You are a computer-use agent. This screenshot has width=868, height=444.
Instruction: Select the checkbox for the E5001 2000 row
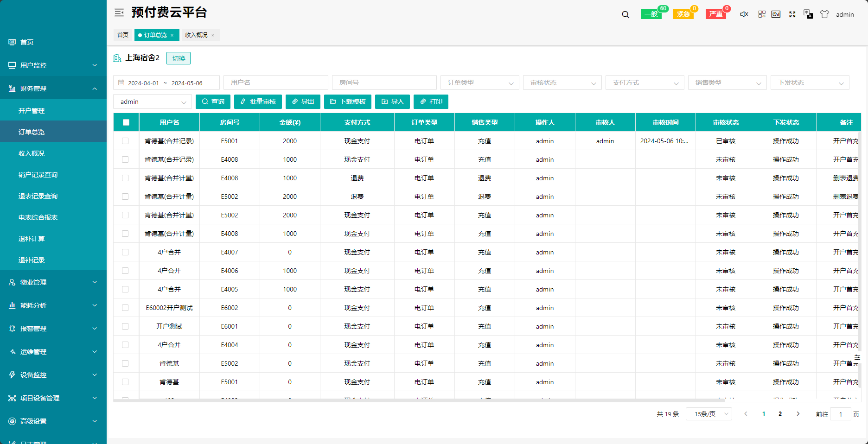pyautogui.click(x=125, y=141)
